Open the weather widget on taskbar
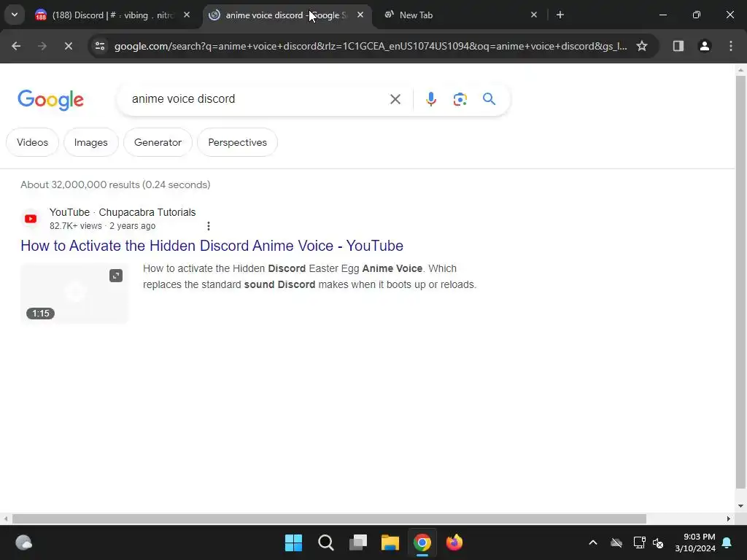 point(24,542)
